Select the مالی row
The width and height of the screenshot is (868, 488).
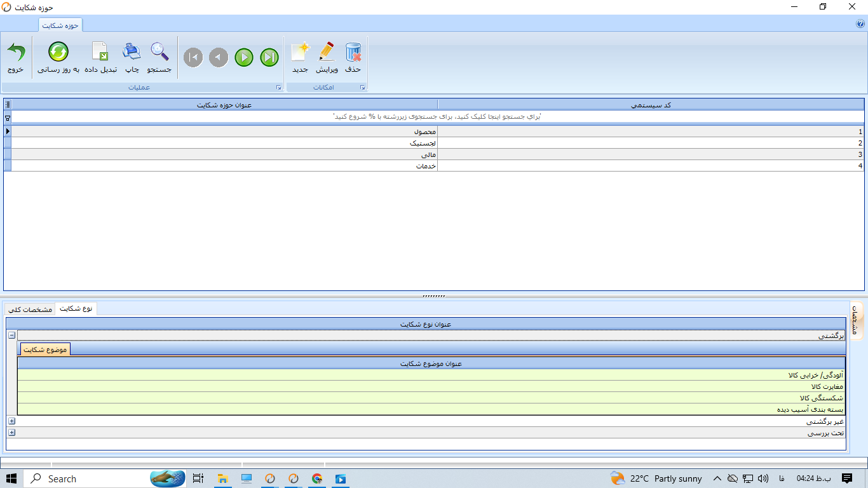(438, 154)
